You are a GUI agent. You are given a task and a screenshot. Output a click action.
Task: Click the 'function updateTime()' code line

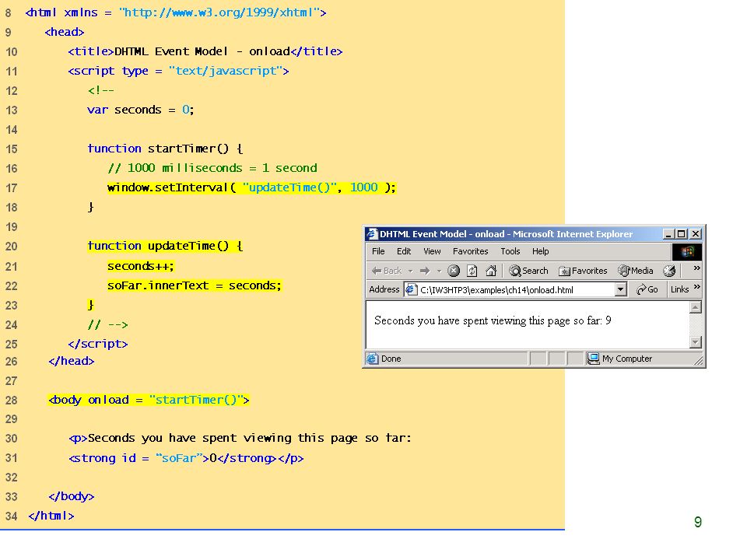[165, 247]
